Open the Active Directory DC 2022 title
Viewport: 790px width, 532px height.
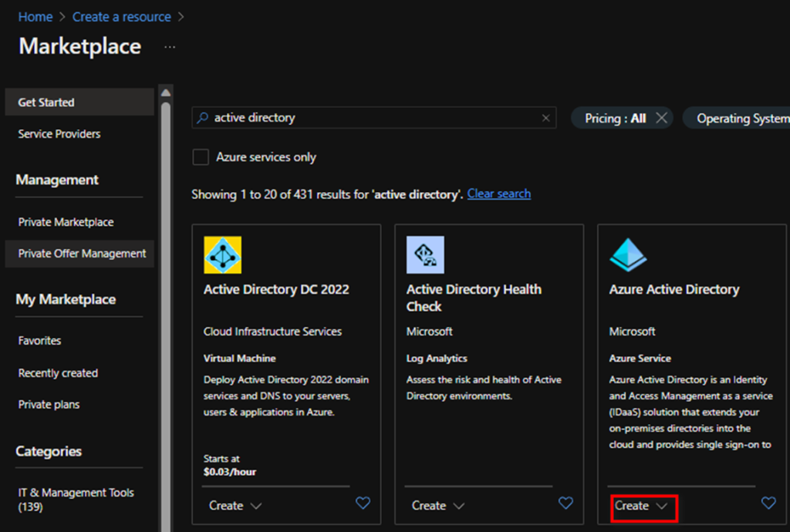(x=276, y=289)
